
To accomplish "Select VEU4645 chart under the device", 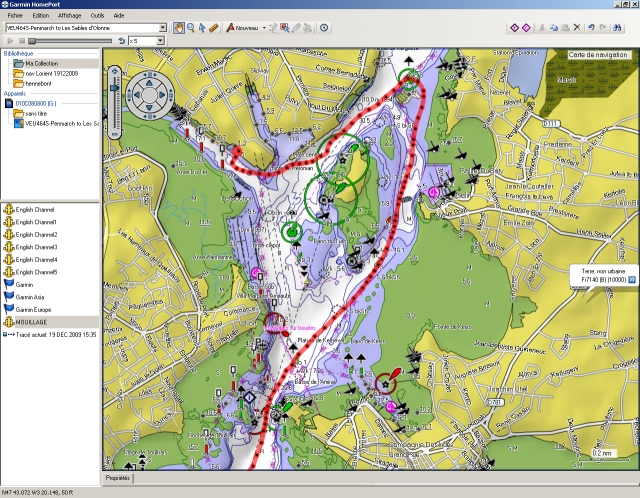I will tap(61, 123).
